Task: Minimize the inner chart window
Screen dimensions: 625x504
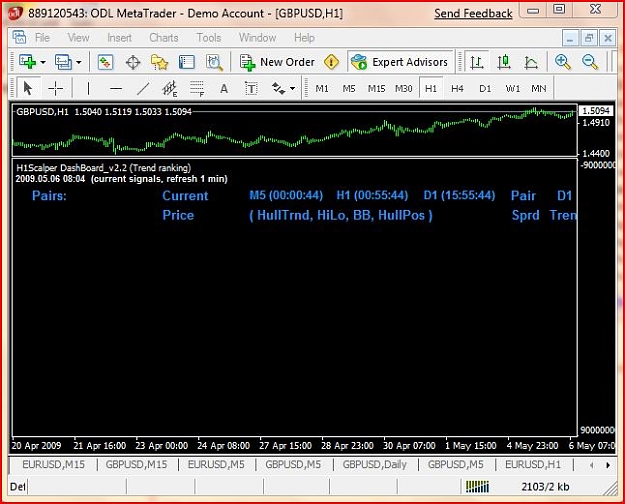Action: click(x=570, y=38)
